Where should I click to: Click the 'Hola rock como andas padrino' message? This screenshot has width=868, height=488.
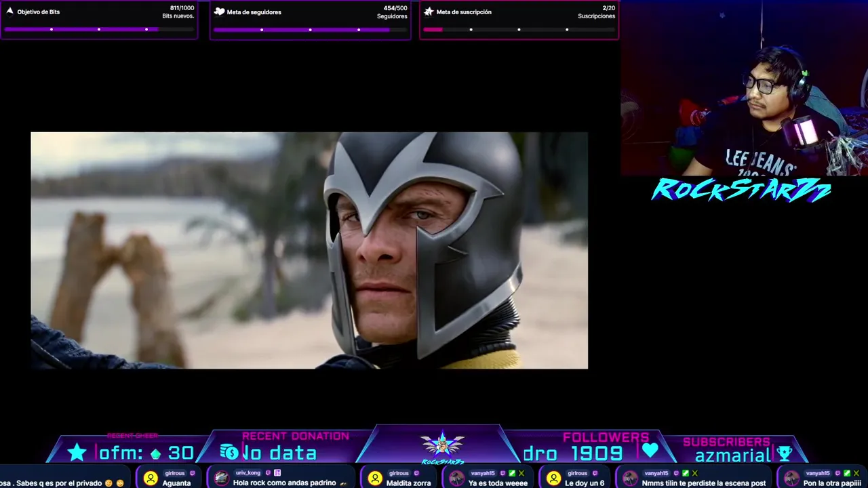pos(284,483)
